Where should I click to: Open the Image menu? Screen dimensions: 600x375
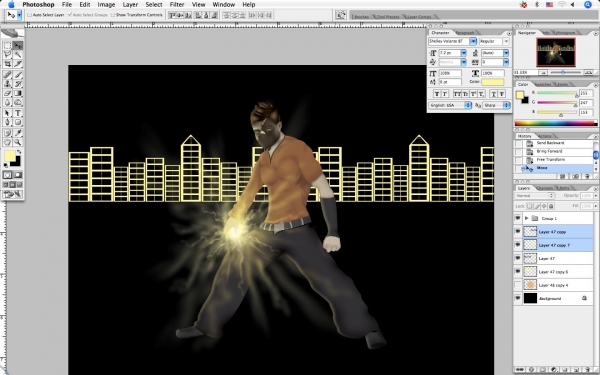click(x=106, y=5)
